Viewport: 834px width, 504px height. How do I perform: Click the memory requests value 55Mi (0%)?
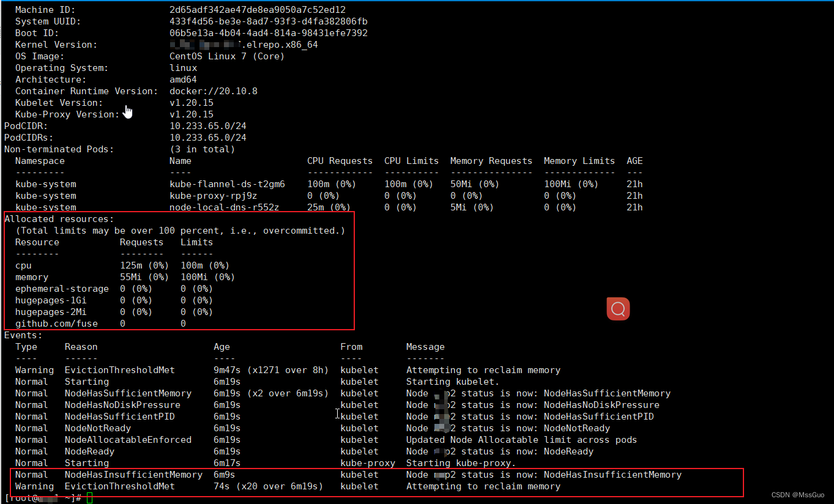click(144, 277)
